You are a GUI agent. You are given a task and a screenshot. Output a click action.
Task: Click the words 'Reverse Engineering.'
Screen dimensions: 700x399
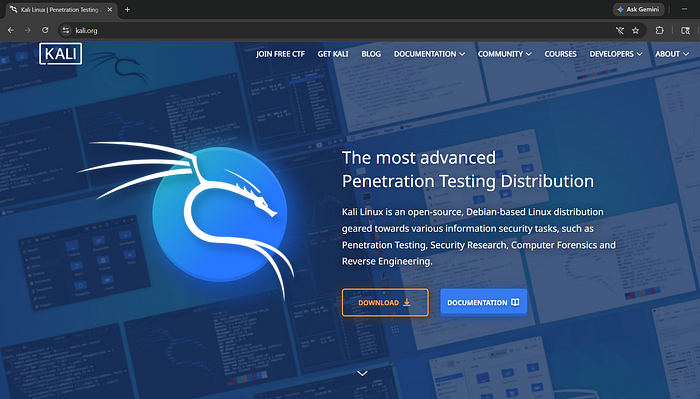387,262
